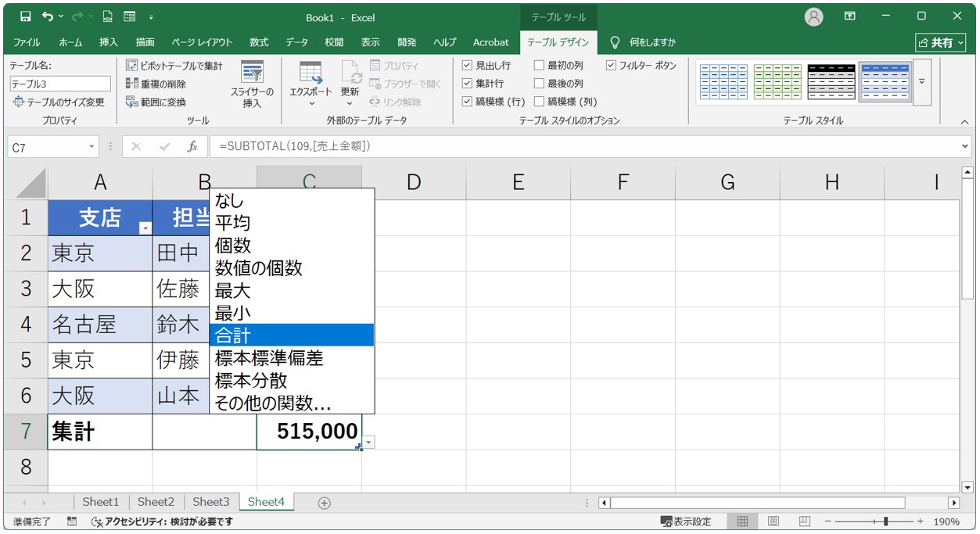Open the Sheet2 tab

(156, 502)
